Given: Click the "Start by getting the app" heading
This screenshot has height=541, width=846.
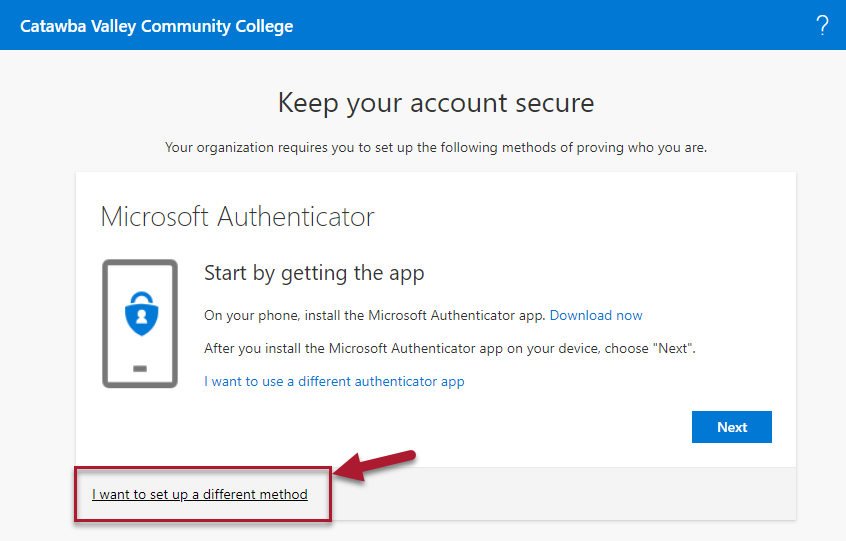Looking at the screenshot, I should click(x=314, y=273).
